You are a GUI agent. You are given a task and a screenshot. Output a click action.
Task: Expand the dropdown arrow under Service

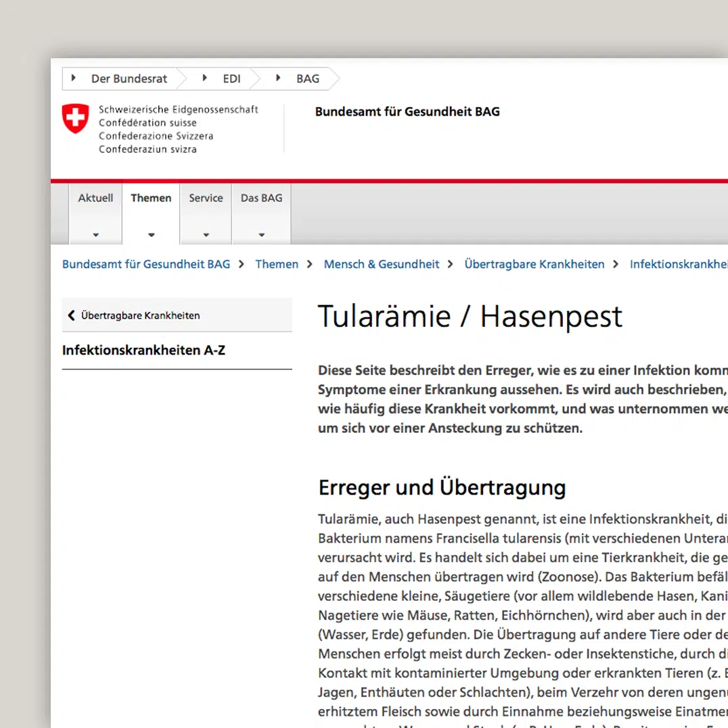[206, 235]
